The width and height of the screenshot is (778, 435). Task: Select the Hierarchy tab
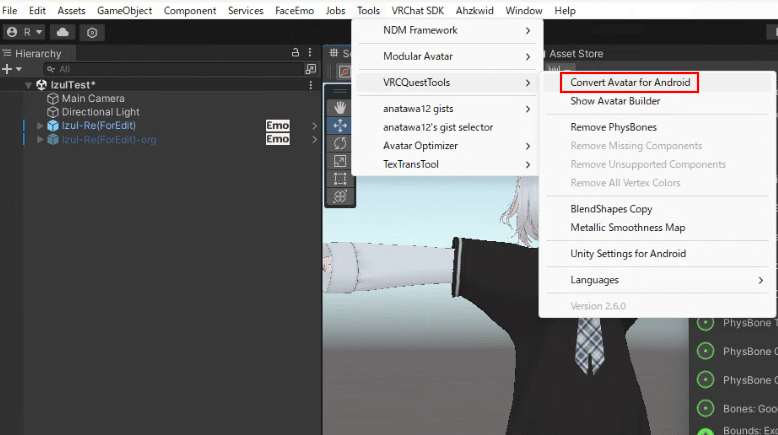pos(38,54)
